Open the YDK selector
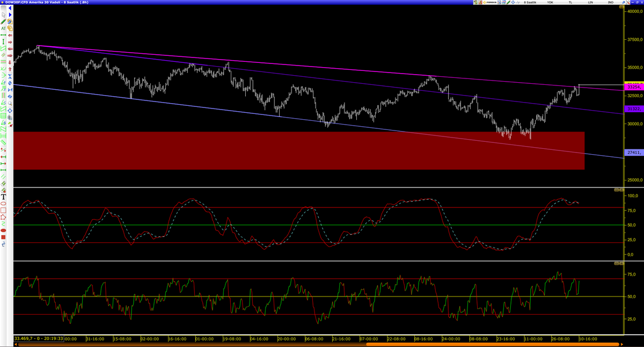 550,3
